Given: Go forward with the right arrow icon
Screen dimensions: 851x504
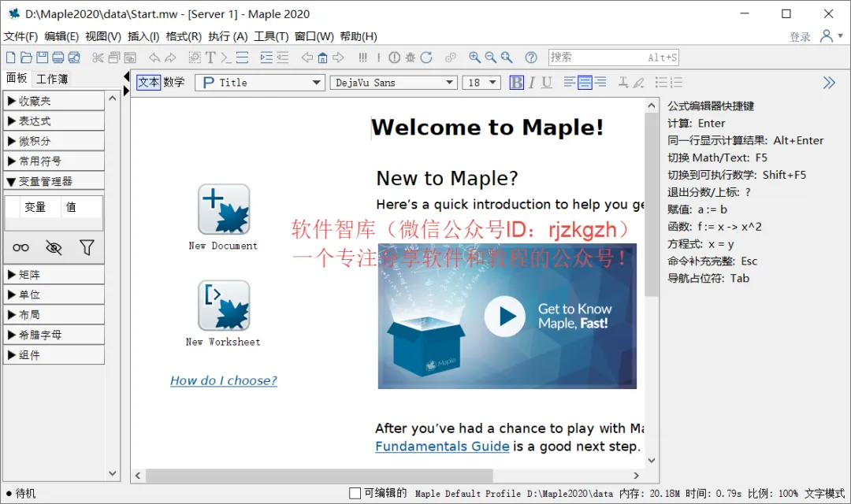Looking at the screenshot, I should [x=339, y=57].
